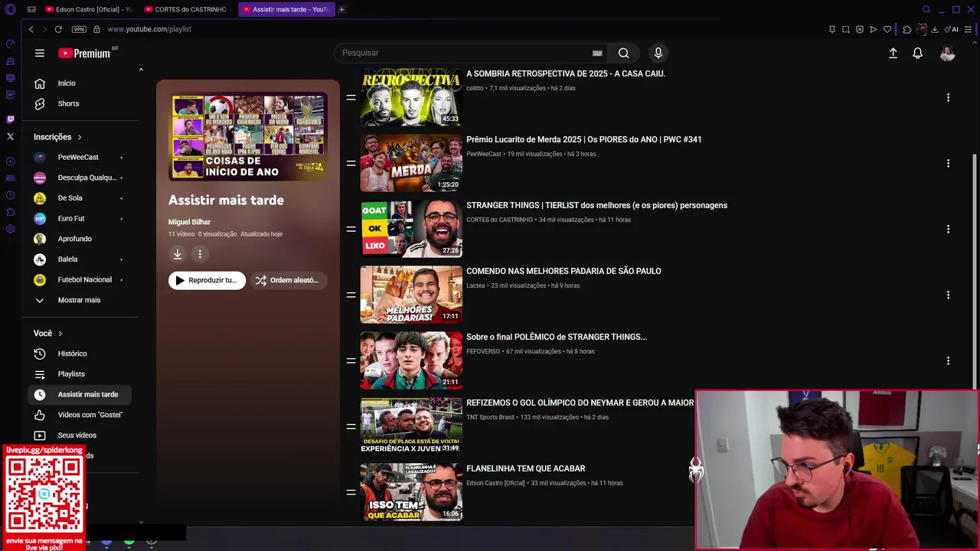View site security lock info
Screen dimensions: 980x551
click(96, 29)
